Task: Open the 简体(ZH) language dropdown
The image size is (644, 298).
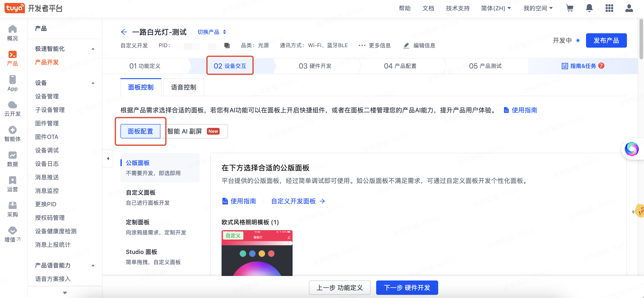Action: pos(496,8)
